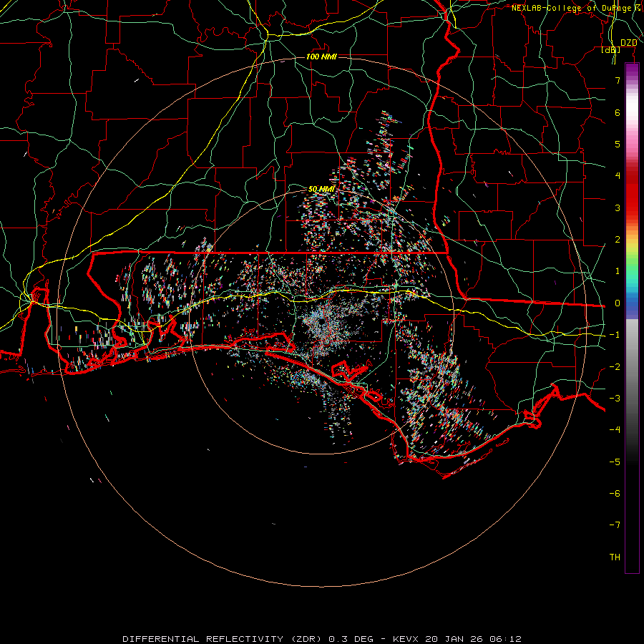Click the "KEVX" station identifier

coord(406,639)
